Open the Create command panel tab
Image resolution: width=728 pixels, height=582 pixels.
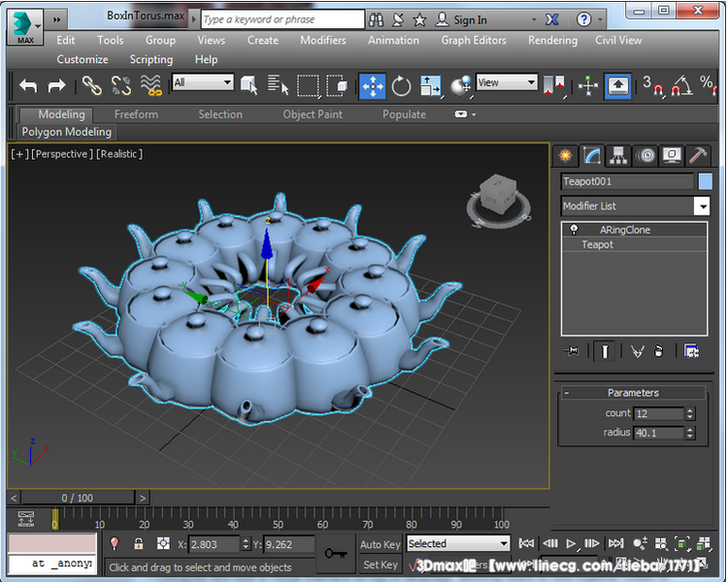(x=566, y=155)
